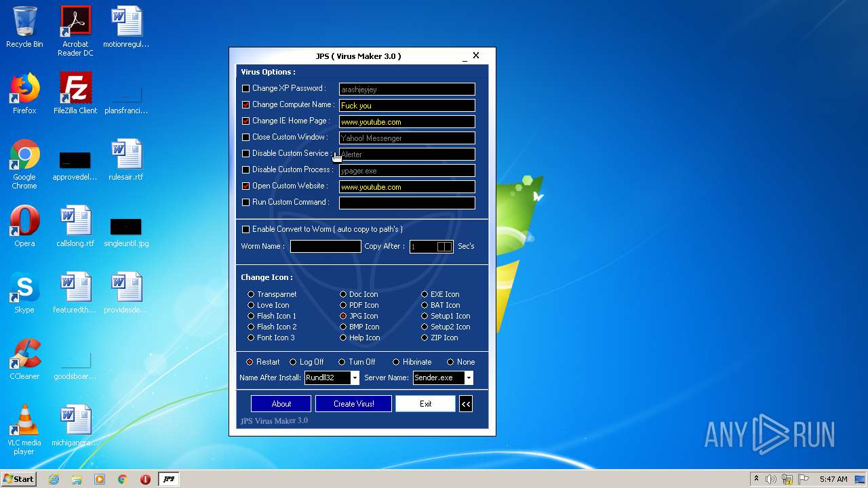Image resolution: width=868 pixels, height=488 pixels.
Task: Launch Firefox from the desktop
Action: (x=24, y=94)
